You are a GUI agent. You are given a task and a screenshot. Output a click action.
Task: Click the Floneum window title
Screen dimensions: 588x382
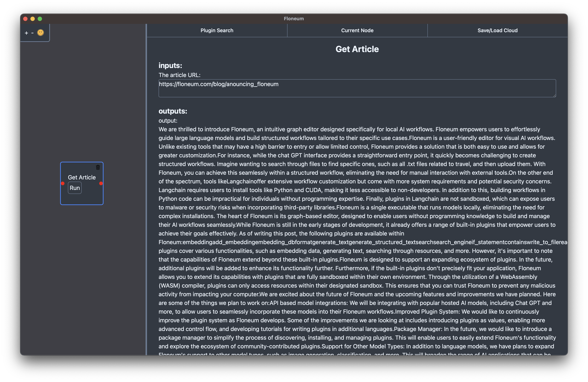(x=294, y=19)
